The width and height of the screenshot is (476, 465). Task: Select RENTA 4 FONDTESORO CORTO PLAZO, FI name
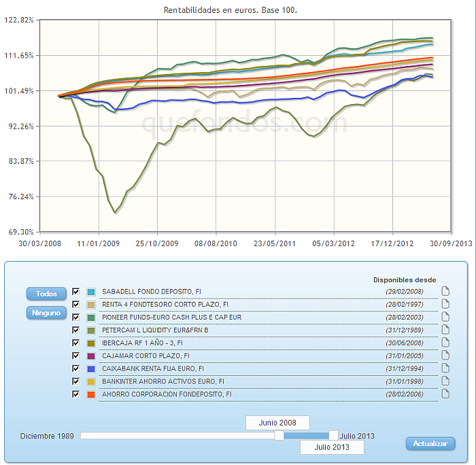click(x=165, y=305)
